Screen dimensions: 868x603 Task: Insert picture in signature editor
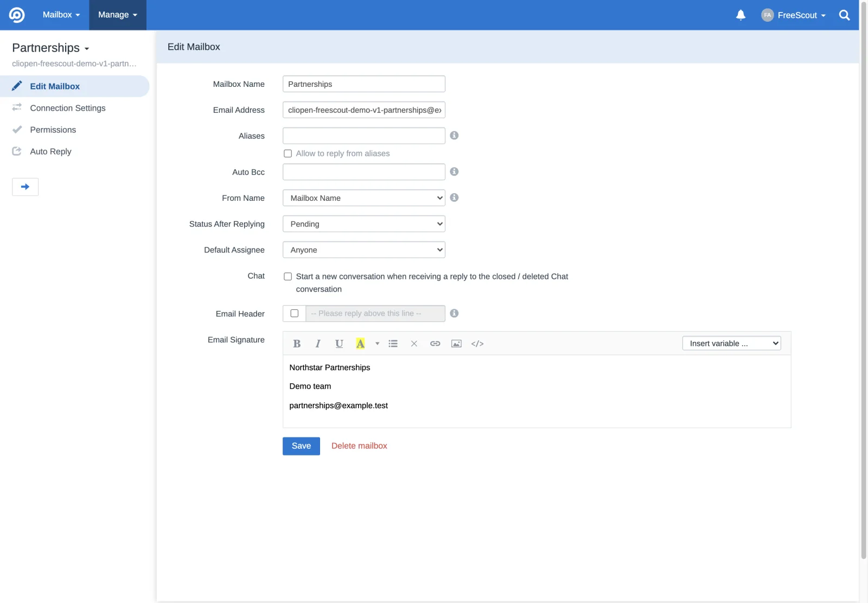coord(456,344)
